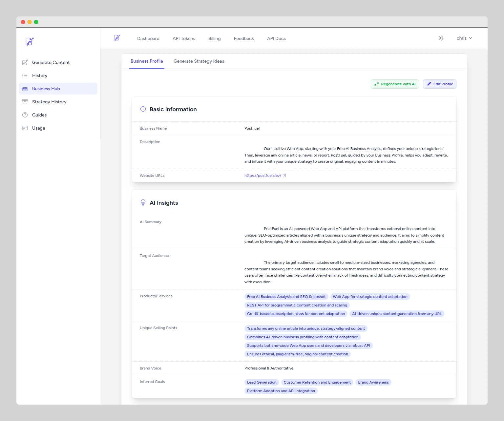Click the Strategy History archive icon
Viewport: 504px width, 421px height.
click(25, 102)
